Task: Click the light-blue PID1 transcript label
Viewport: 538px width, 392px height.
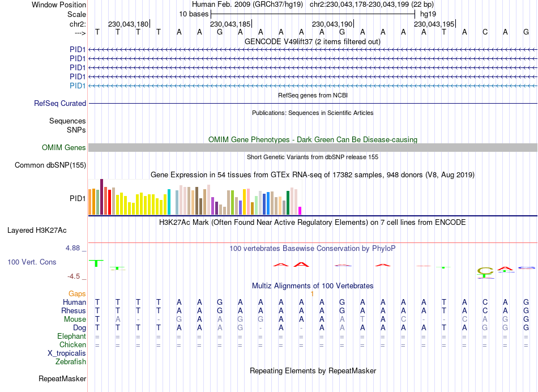Action: tap(78, 86)
